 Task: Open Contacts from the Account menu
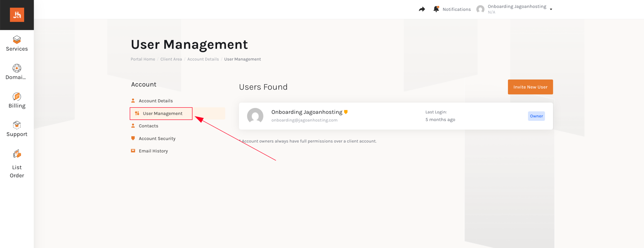pyautogui.click(x=148, y=126)
